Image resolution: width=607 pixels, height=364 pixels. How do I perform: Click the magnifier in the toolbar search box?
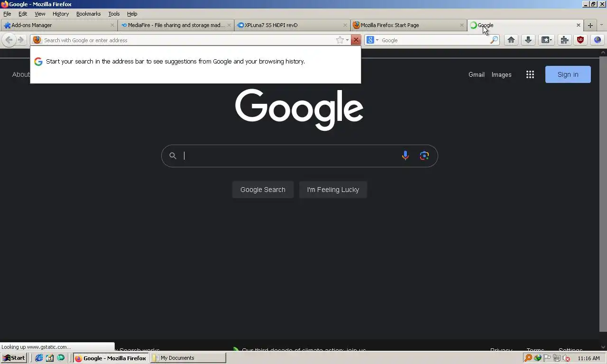(x=494, y=40)
